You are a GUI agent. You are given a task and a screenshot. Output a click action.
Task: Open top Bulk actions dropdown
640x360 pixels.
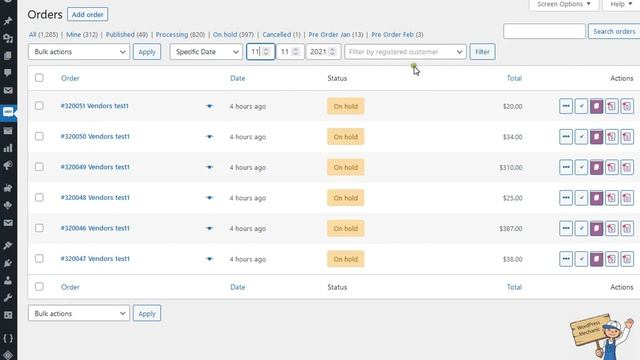click(x=79, y=52)
